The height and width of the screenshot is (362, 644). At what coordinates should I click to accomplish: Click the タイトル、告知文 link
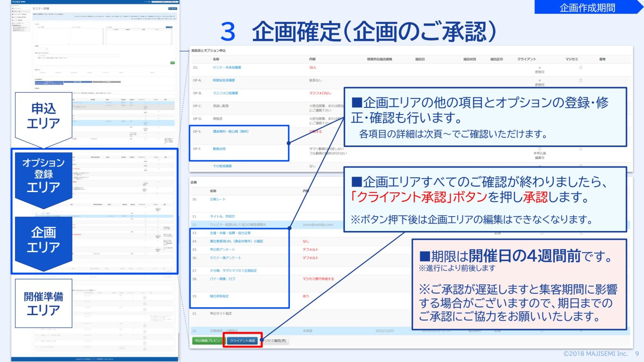click(222, 216)
